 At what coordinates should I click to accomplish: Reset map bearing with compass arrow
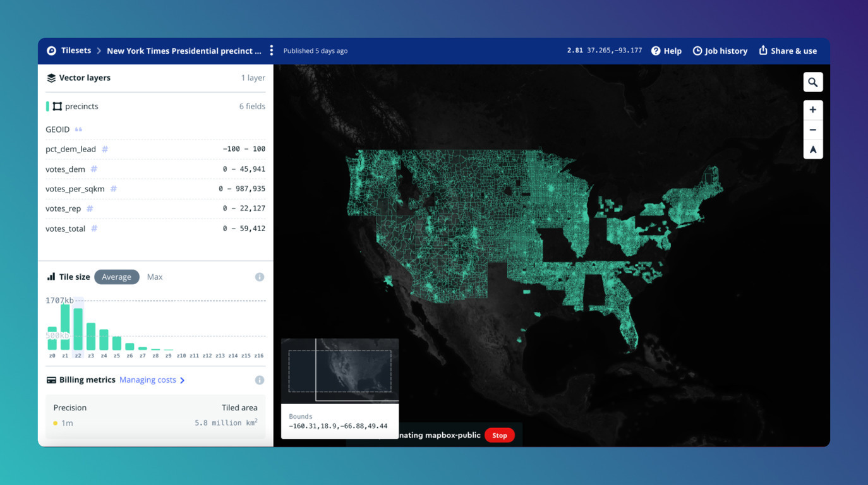[x=813, y=150]
